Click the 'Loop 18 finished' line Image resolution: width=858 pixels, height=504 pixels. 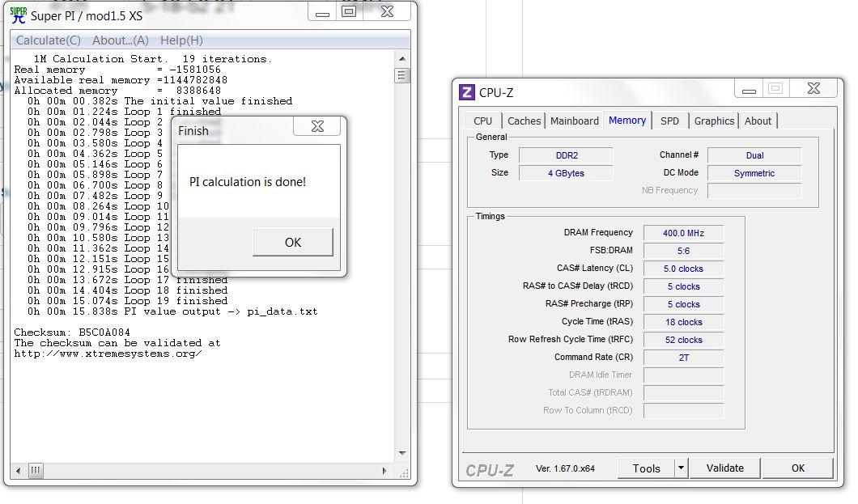128,290
